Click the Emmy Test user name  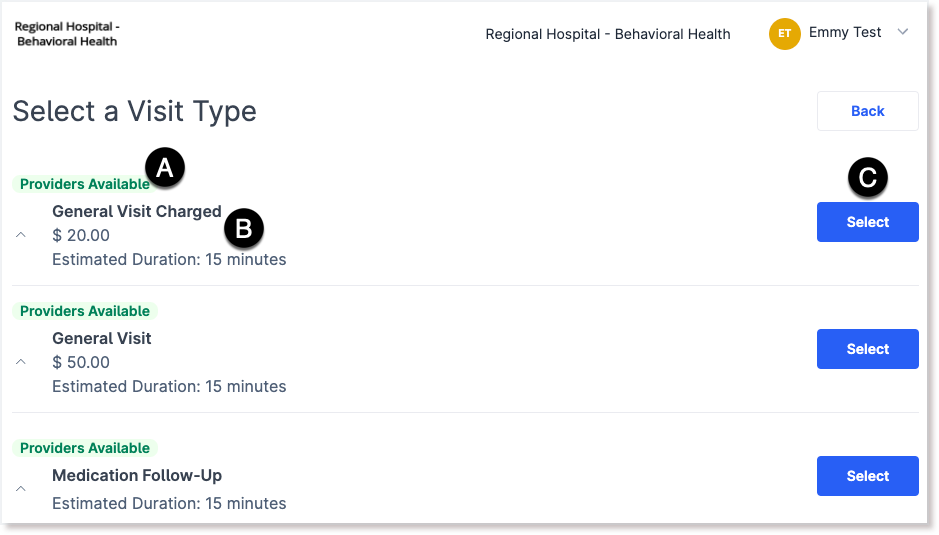(845, 32)
